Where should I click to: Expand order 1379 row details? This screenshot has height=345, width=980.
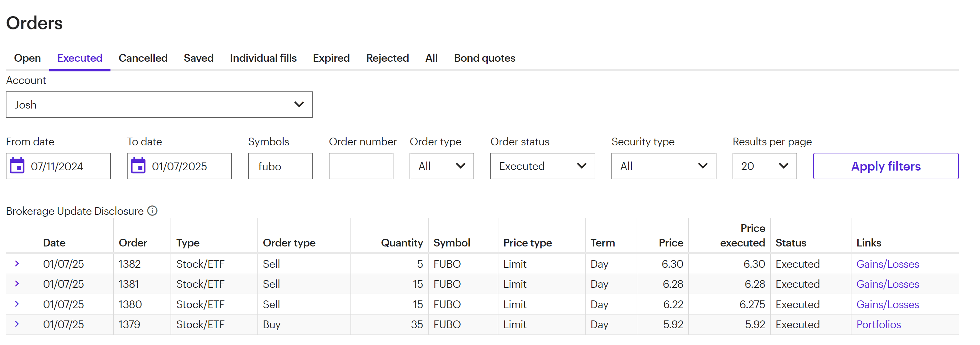pyautogui.click(x=17, y=324)
